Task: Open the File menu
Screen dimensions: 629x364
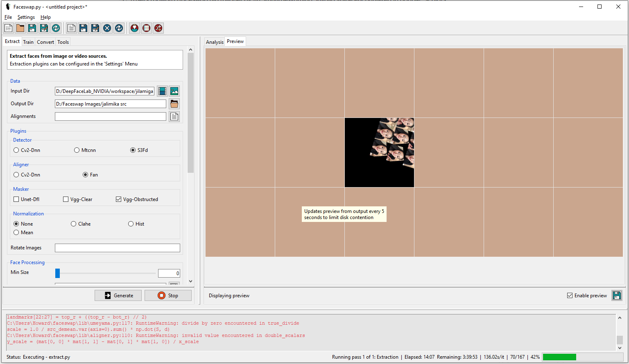Action: [8, 17]
